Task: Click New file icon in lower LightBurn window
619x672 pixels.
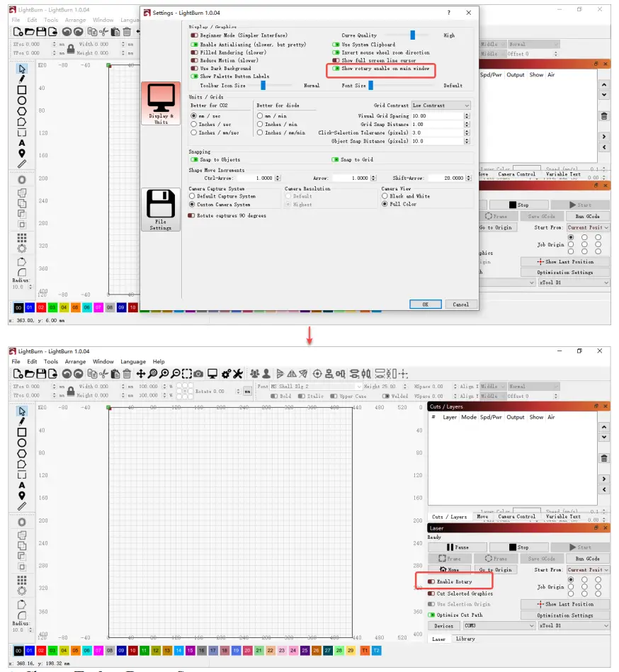Action: [x=18, y=374]
